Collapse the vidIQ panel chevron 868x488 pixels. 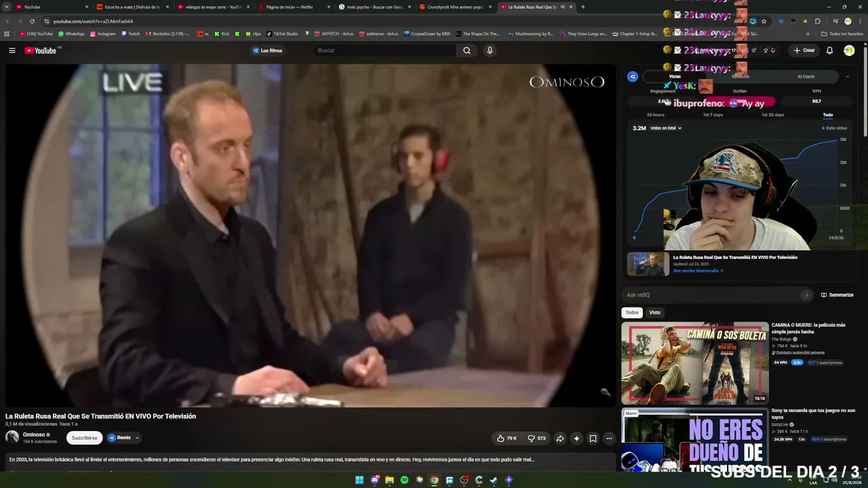tap(847, 77)
